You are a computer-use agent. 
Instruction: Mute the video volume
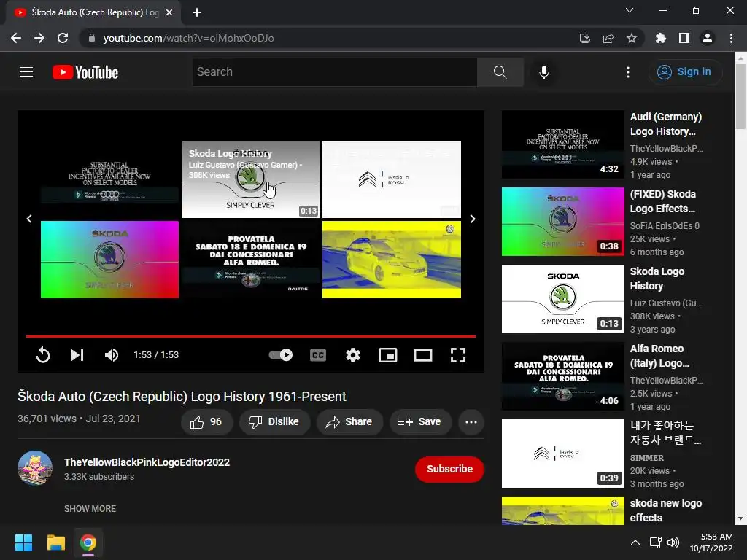pyautogui.click(x=112, y=355)
